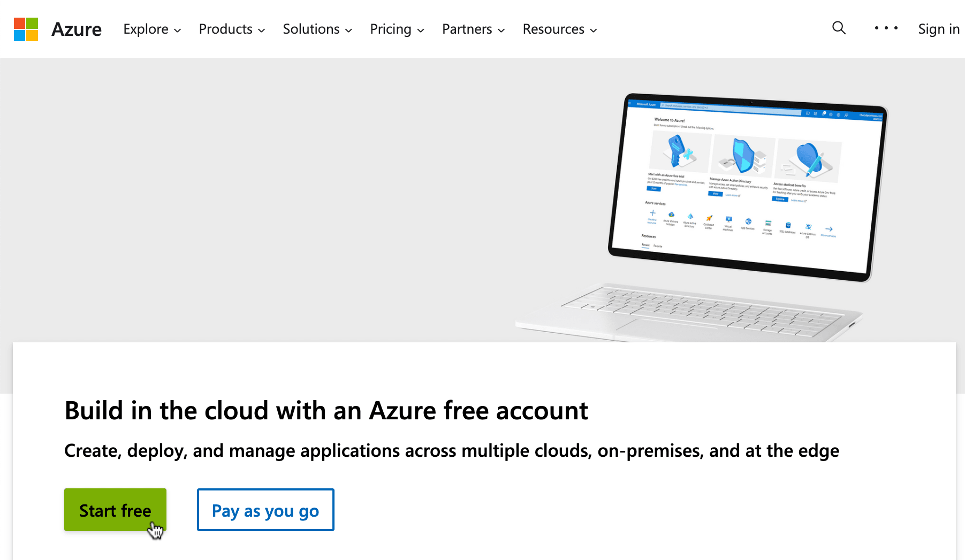
Task: Expand the chevron arrow beside Resources
Action: pos(594,30)
